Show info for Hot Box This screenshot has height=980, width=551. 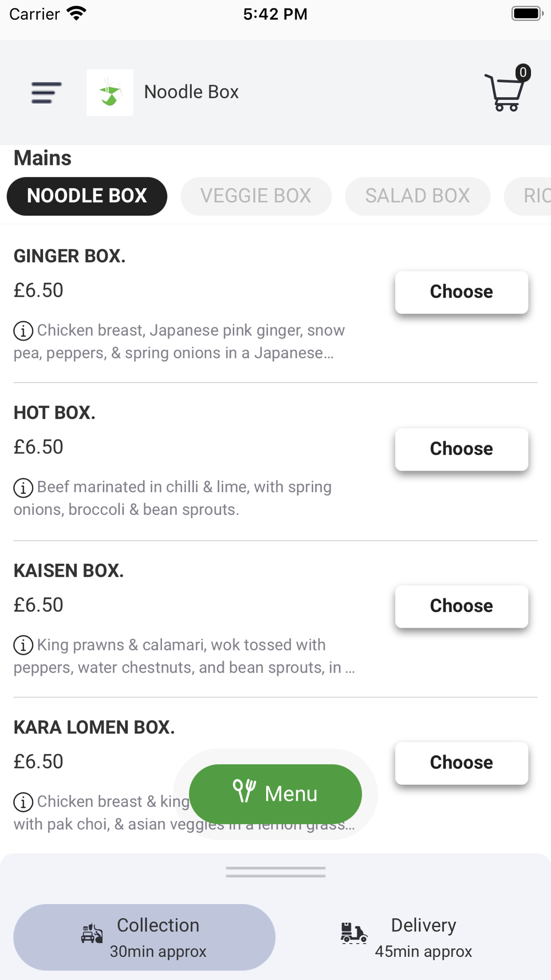pos(23,488)
